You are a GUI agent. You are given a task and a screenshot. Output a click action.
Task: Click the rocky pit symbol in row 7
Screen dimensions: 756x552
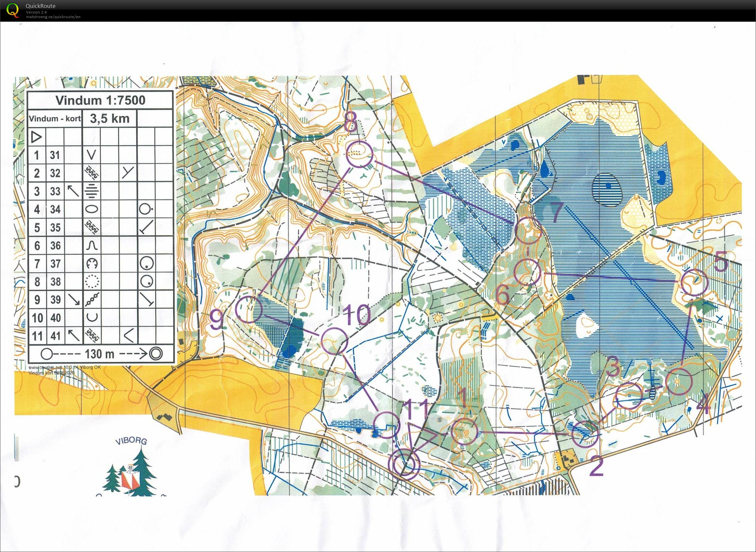pyautogui.click(x=92, y=264)
